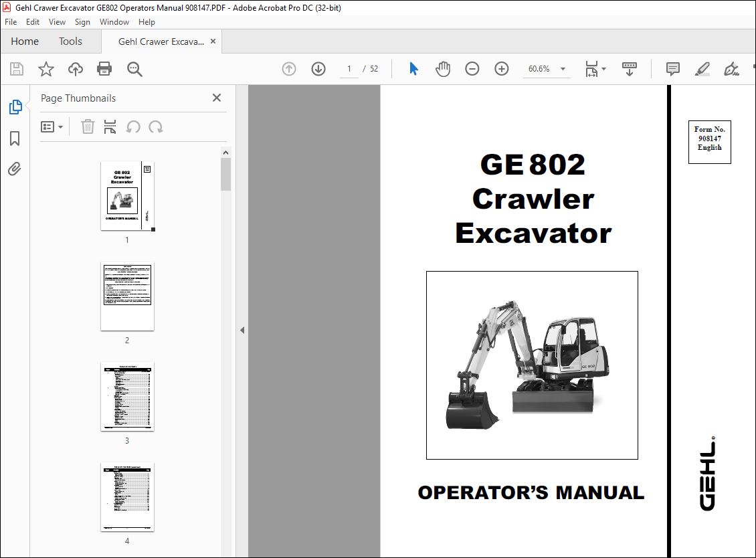Zoom in with plus icon
The image size is (756, 558).
click(501, 69)
